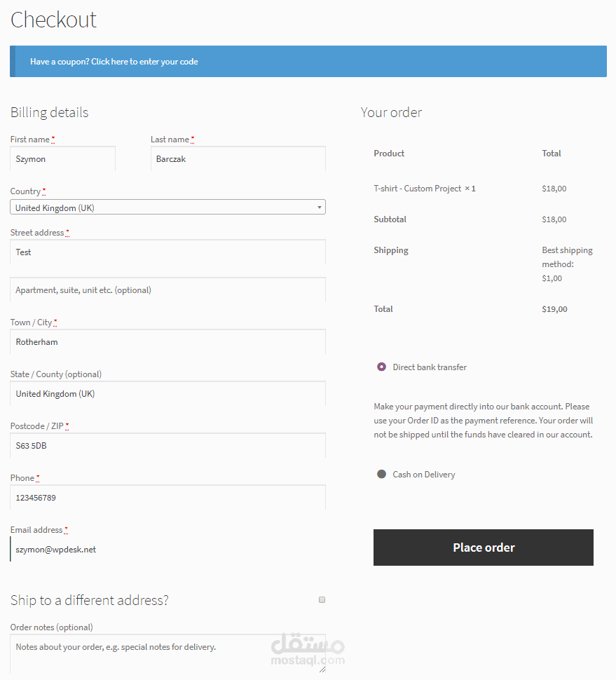Click the Country field dropdown arrow

click(x=319, y=207)
